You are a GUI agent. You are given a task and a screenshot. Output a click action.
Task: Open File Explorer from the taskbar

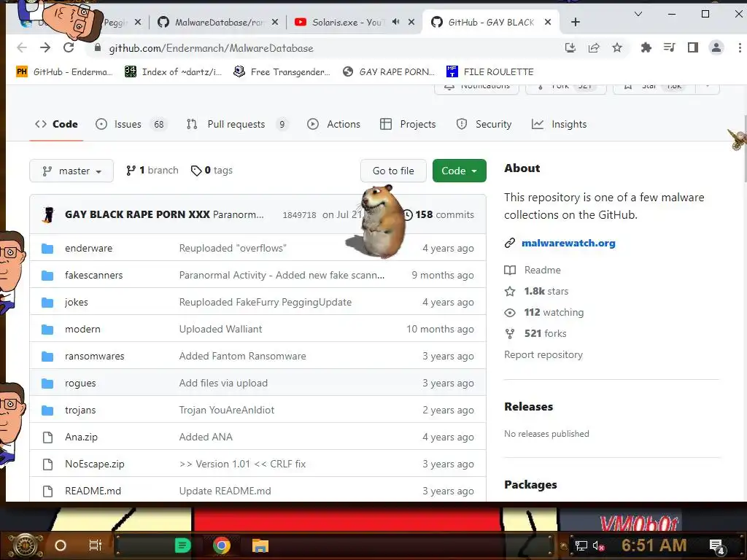[260, 545]
